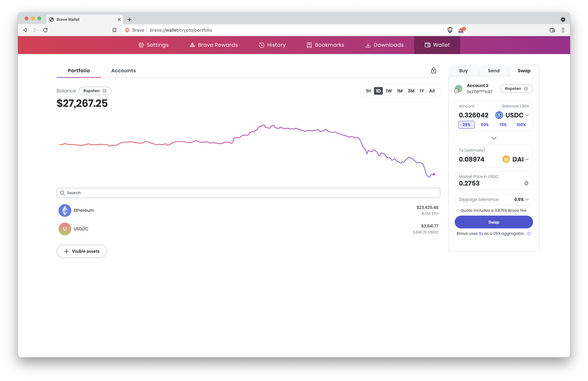Refresh the market price quote
588x381 pixels.
tap(526, 183)
